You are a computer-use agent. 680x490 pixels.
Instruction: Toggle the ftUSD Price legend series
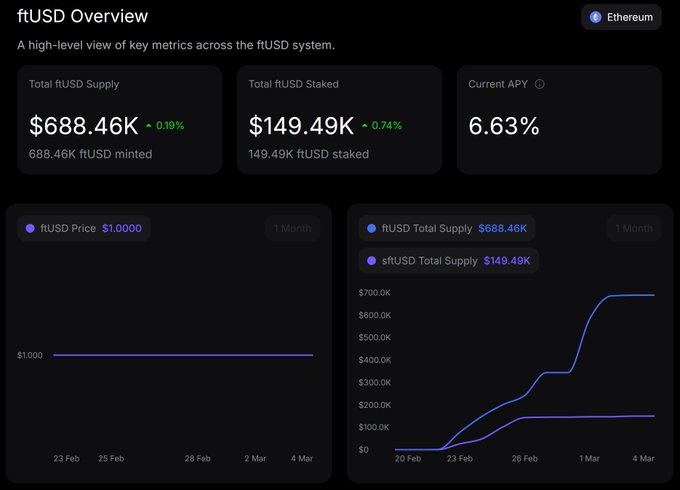pyautogui.click(x=84, y=228)
